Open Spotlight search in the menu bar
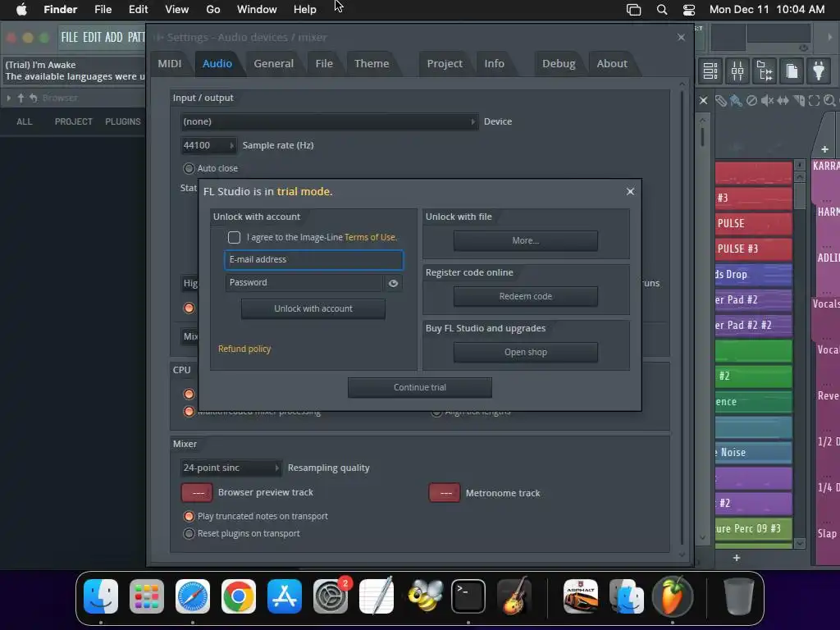This screenshot has width=840, height=630. point(662,10)
